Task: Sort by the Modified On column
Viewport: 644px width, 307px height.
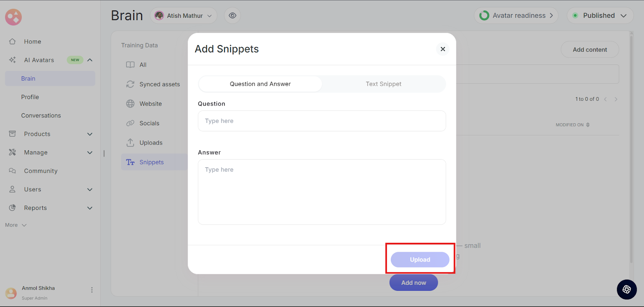Action: click(x=572, y=125)
